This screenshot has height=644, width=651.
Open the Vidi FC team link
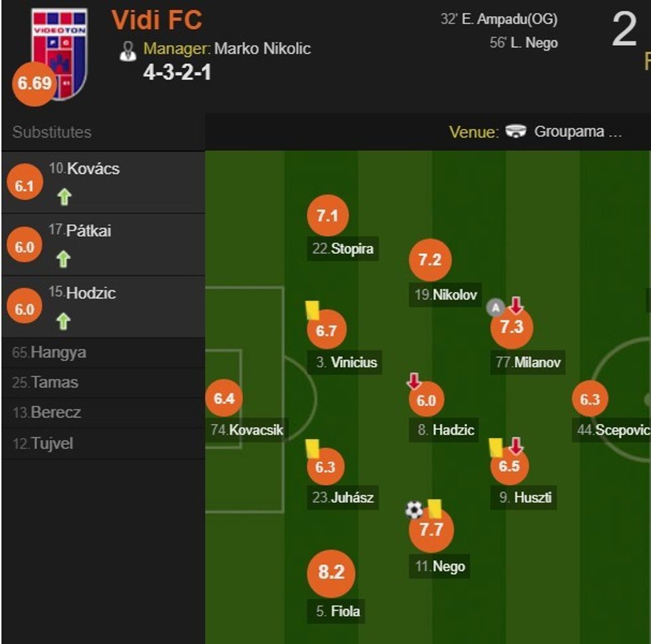pos(157,20)
